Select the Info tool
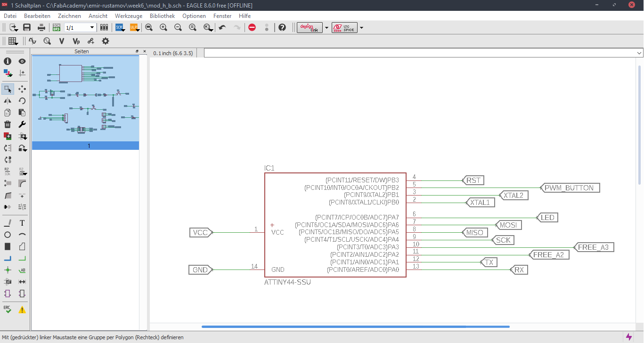The image size is (644, 343). click(8, 61)
